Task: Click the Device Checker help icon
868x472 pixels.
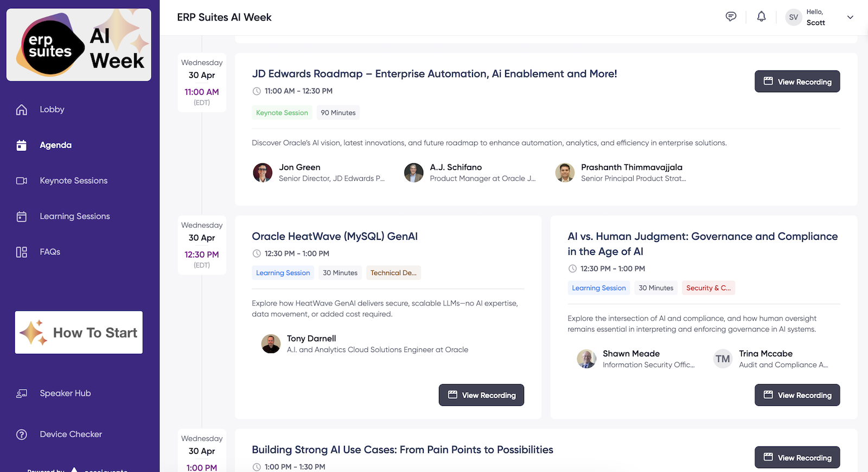Action: click(22, 435)
